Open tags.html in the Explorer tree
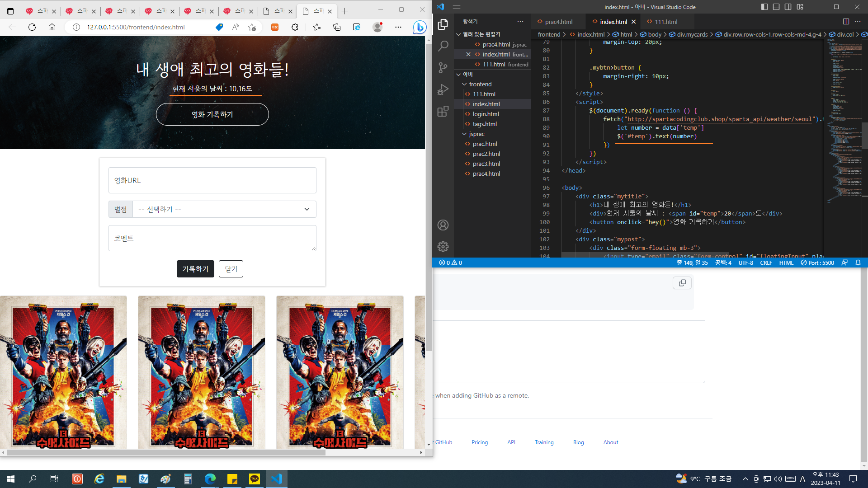Image resolution: width=868 pixels, height=488 pixels. tap(485, 124)
